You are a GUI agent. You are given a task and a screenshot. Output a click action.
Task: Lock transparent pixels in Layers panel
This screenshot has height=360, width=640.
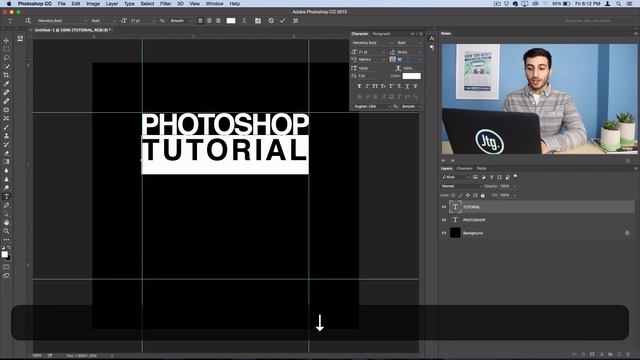(453, 196)
